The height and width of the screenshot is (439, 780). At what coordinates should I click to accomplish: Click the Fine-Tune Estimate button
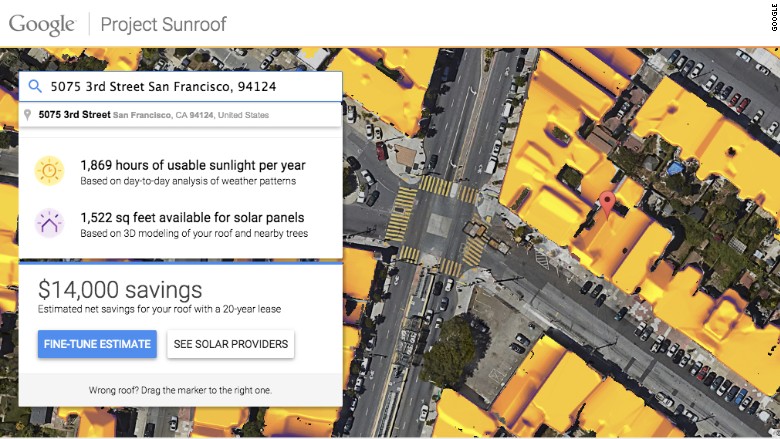click(97, 344)
